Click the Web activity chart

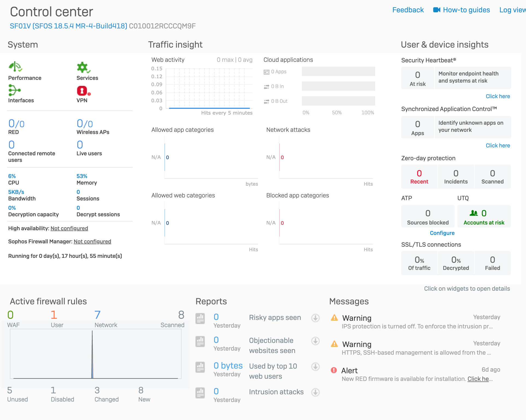[x=209, y=88]
